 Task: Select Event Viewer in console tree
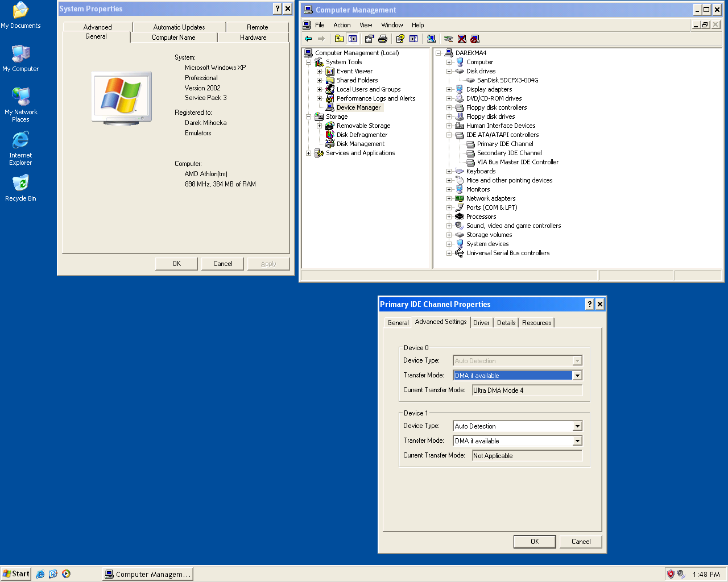coord(354,71)
